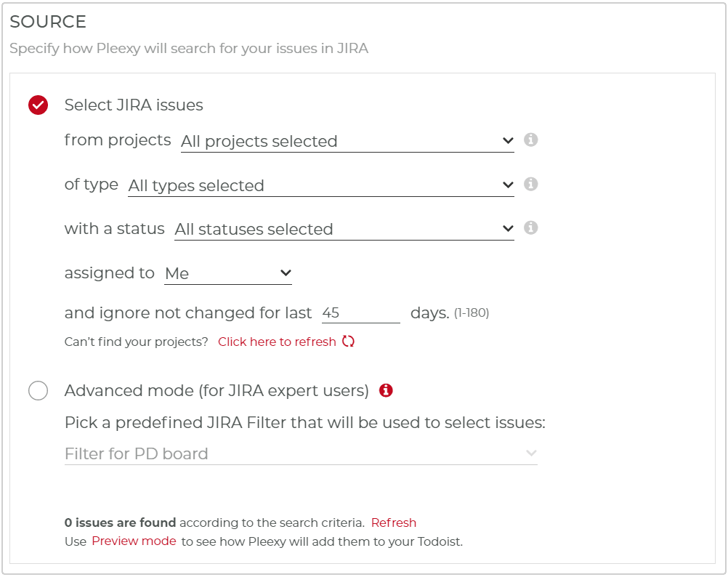Screen dimensions: 728x585
Task: Select the 'Filter for PD board' field
Action: (x=302, y=453)
